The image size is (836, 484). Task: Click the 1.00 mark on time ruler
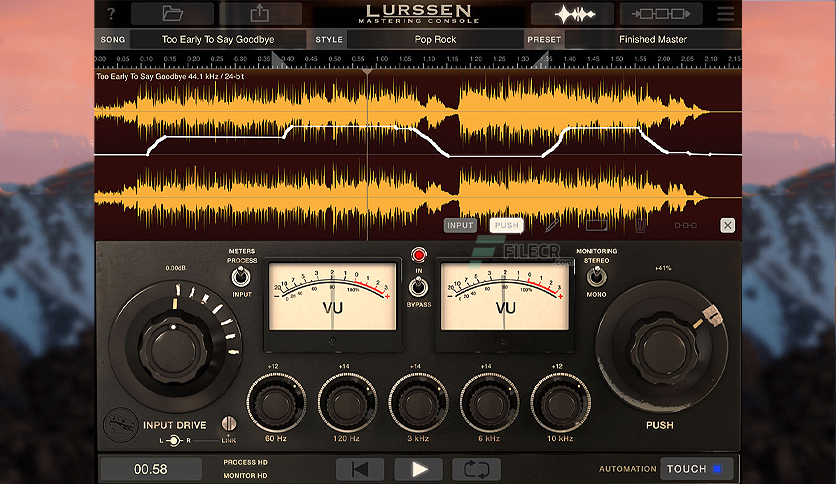click(x=382, y=59)
